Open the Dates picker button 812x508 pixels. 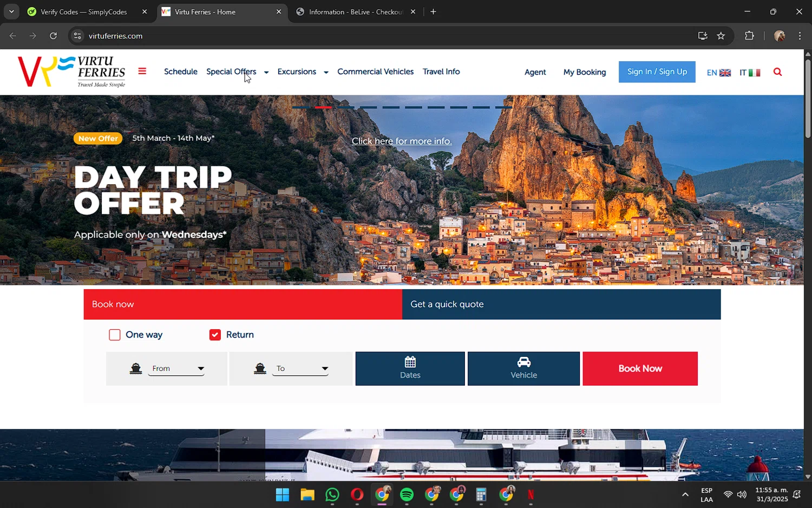click(410, 369)
